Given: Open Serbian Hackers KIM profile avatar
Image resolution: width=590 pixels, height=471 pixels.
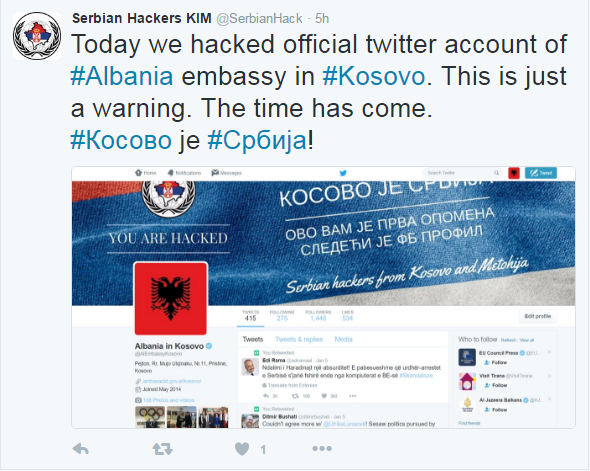Looking at the screenshot, I should pos(37,36).
